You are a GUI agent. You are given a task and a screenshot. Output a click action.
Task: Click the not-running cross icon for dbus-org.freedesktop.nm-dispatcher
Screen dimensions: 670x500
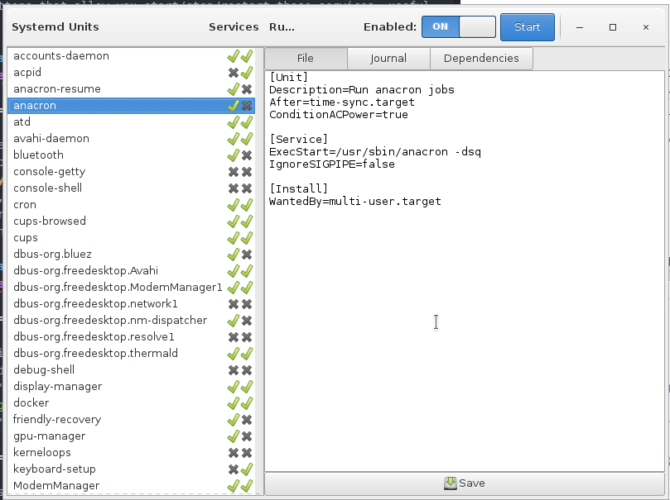pos(247,321)
